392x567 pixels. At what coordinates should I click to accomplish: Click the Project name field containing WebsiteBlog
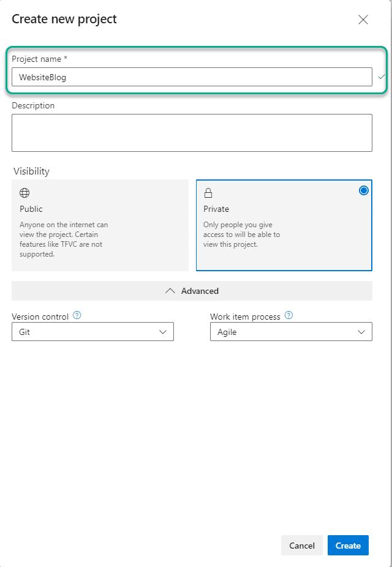click(192, 77)
